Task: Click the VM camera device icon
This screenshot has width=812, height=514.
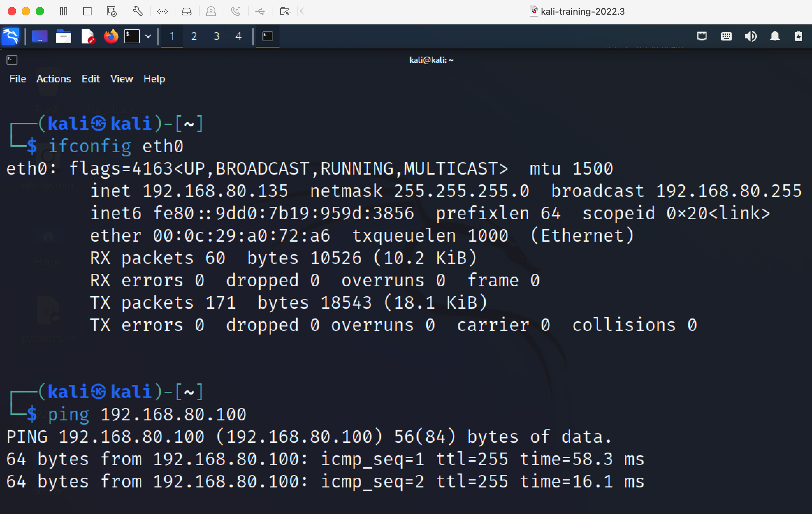Action: [x=211, y=12]
